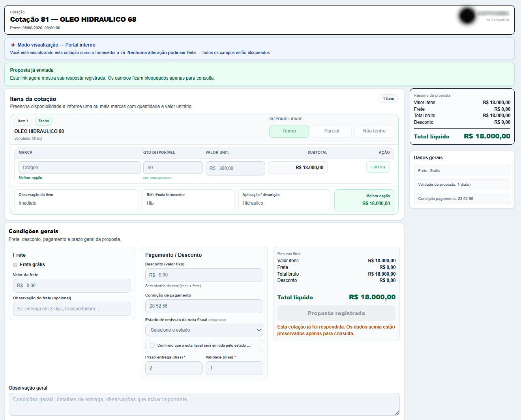Screen dimensions: 521x420
Task: Click the Item 1 badge
Action: (23, 121)
